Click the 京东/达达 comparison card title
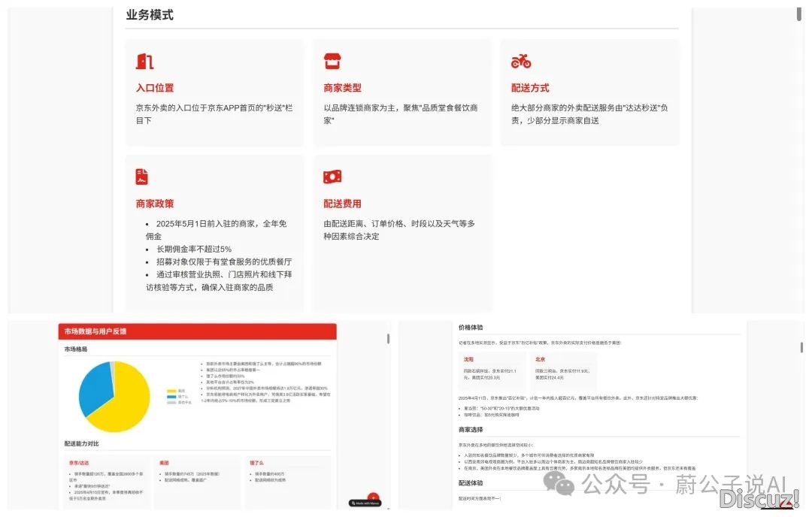This screenshot has width=812, height=517. [79, 463]
